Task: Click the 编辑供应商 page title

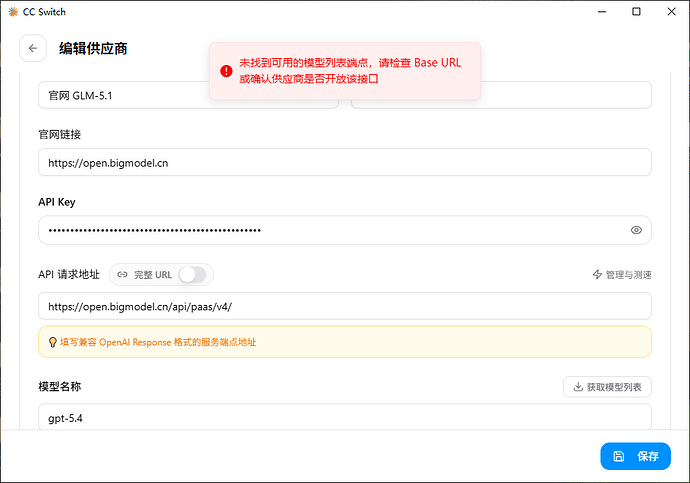Action: pyautogui.click(x=93, y=48)
